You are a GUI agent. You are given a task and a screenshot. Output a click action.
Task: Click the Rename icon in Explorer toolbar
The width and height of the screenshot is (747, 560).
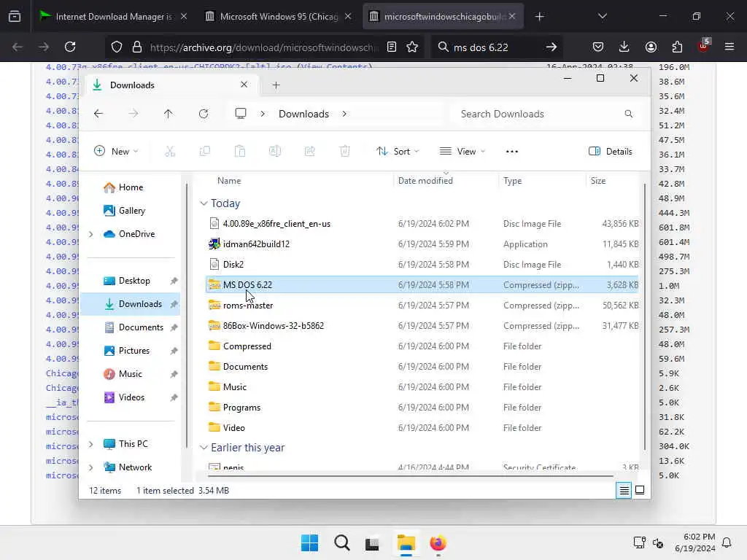click(275, 152)
